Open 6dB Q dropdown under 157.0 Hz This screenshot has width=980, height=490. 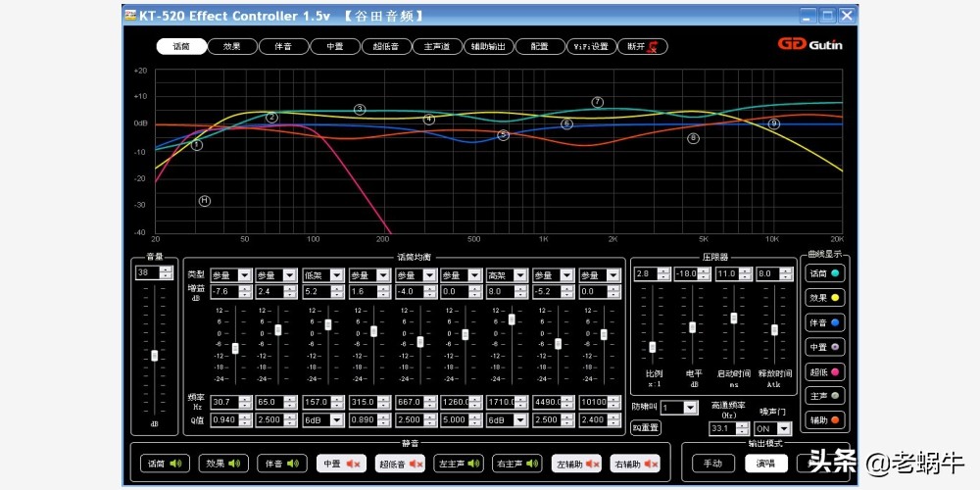point(337,420)
